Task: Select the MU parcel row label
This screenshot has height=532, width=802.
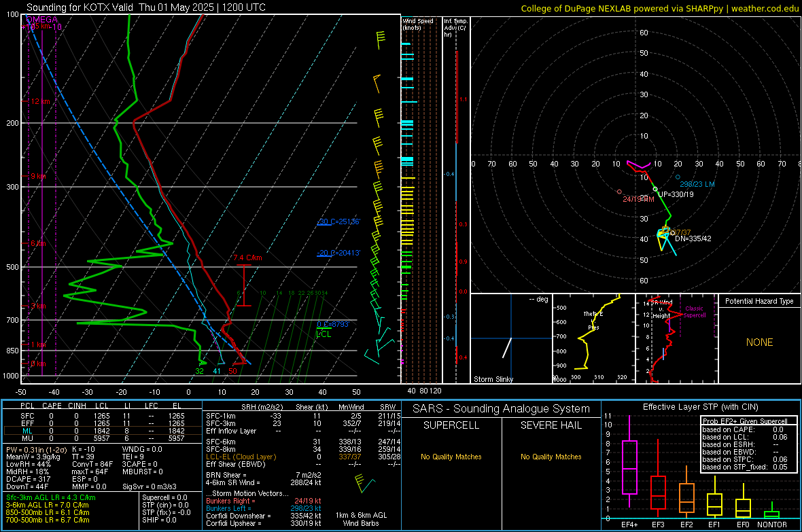Action: point(27,438)
